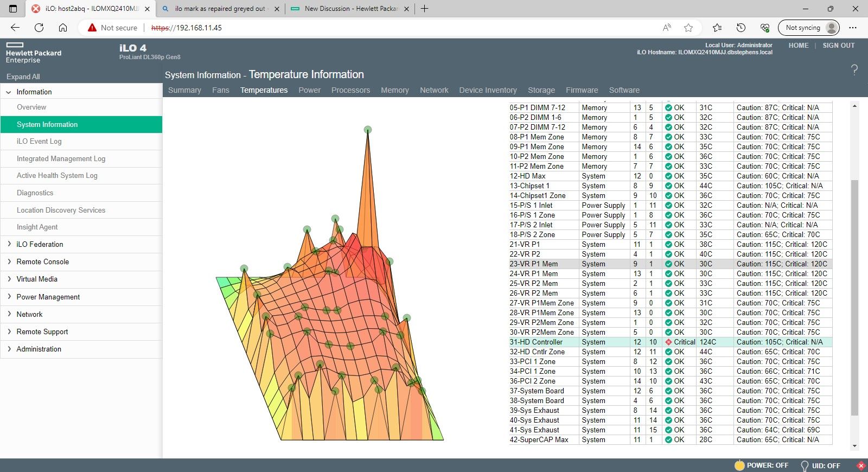Collapse the Information section
The height and width of the screenshot is (472, 868).
[x=9, y=92]
